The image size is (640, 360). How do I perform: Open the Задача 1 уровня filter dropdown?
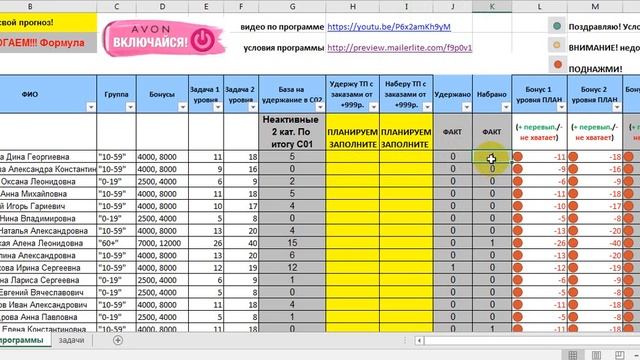[x=218, y=107]
